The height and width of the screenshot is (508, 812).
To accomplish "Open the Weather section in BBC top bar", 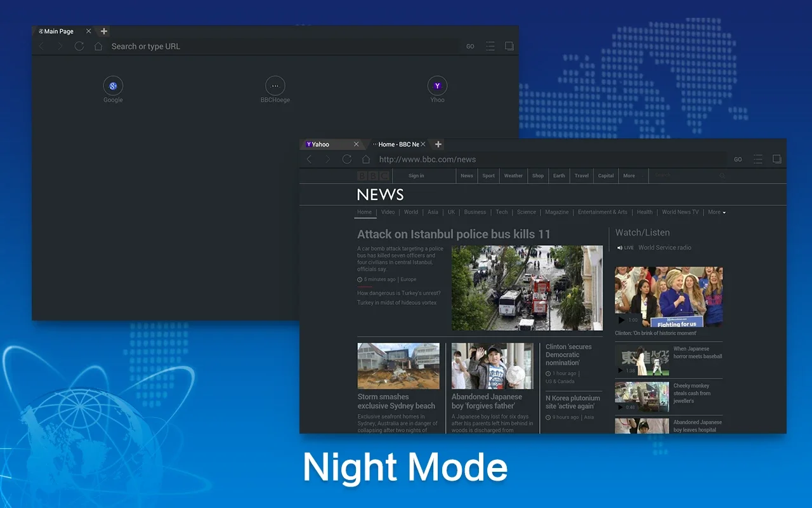I will tap(513, 176).
